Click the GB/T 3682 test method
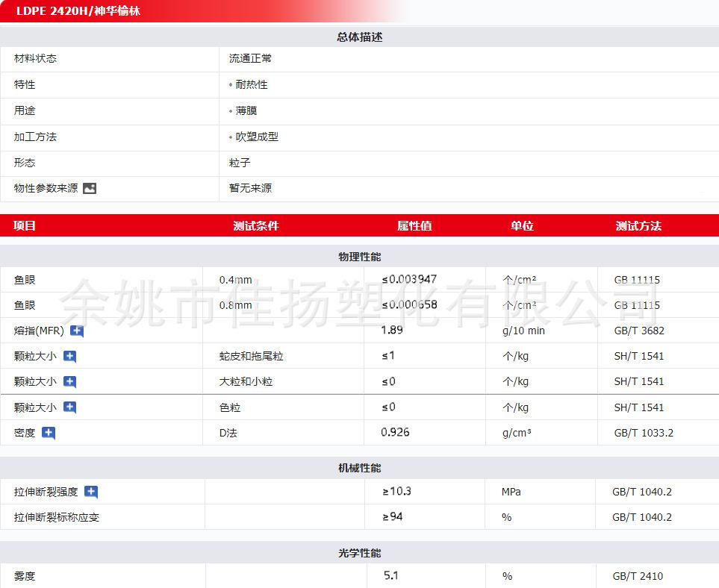The image size is (719, 588). (638, 331)
